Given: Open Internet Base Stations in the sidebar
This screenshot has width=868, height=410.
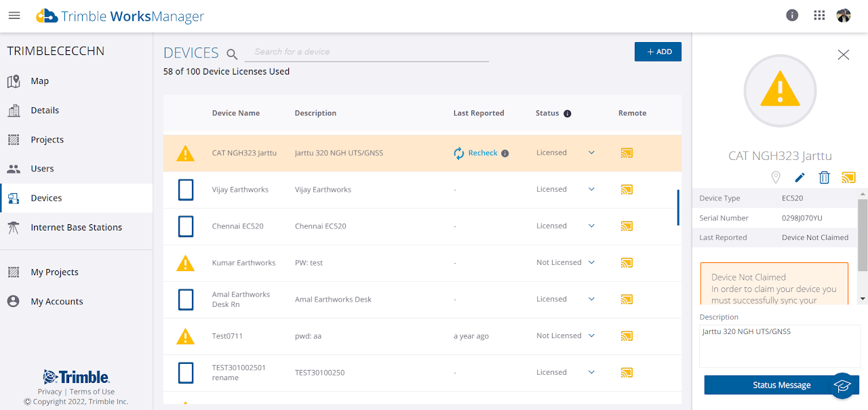Looking at the screenshot, I should (x=76, y=228).
